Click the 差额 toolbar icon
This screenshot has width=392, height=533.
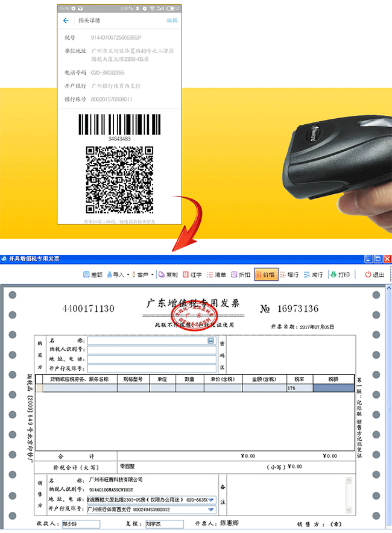point(92,274)
